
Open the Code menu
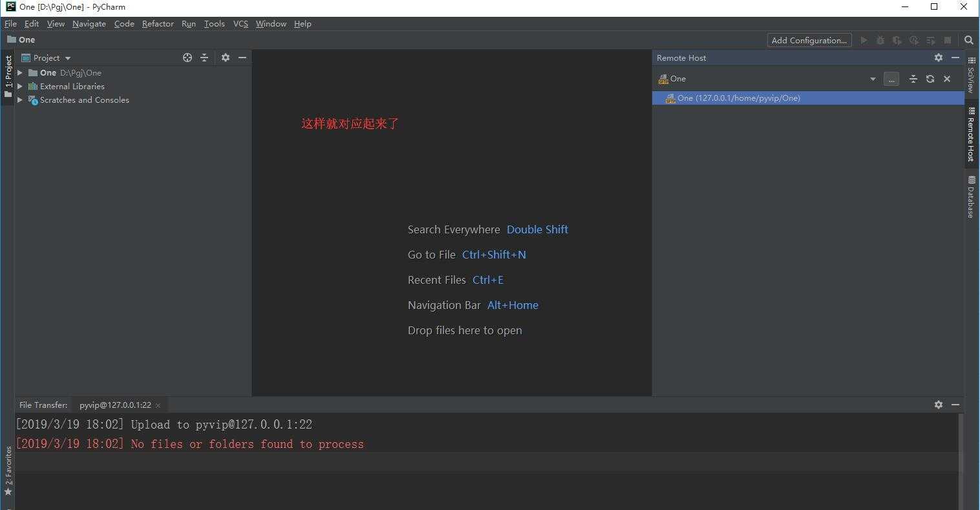pos(124,24)
